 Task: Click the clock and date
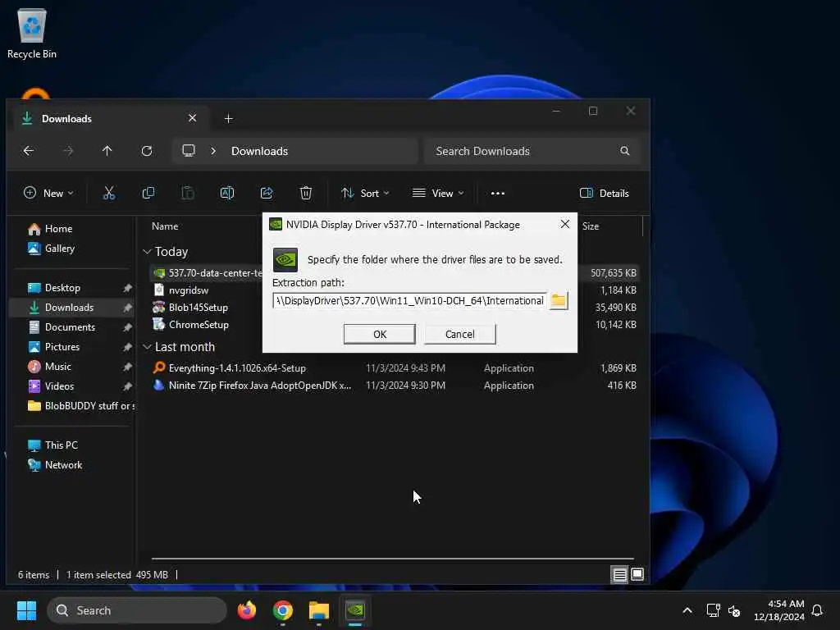click(x=779, y=610)
